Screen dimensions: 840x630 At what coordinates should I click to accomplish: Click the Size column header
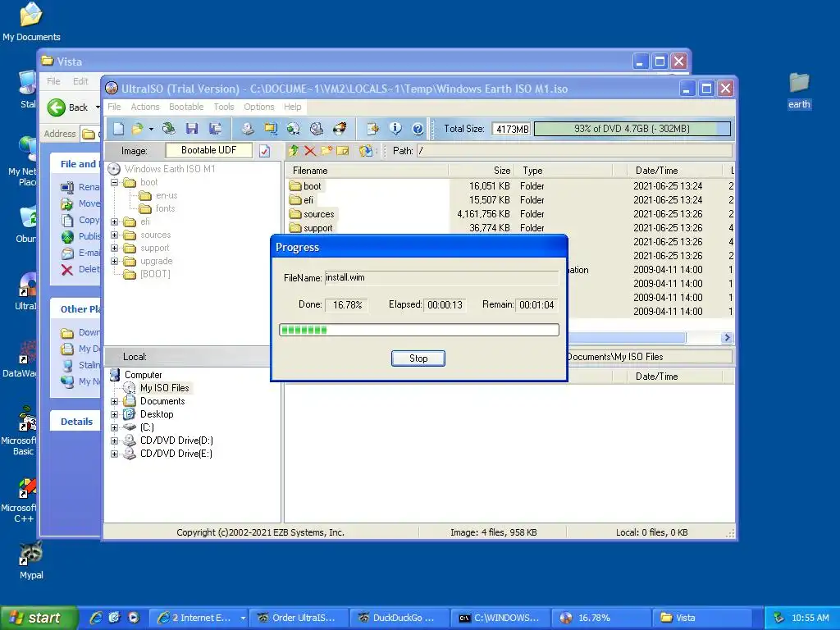click(x=481, y=171)
